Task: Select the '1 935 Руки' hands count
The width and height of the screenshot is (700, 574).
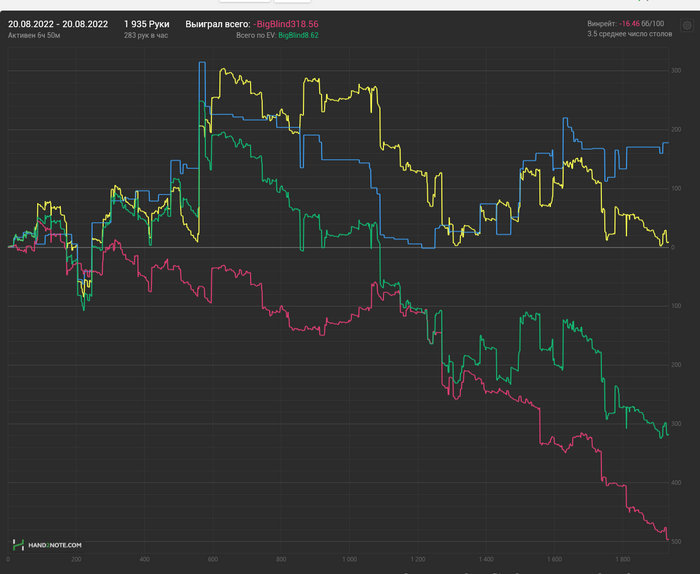Action: [x=147, y=24]
